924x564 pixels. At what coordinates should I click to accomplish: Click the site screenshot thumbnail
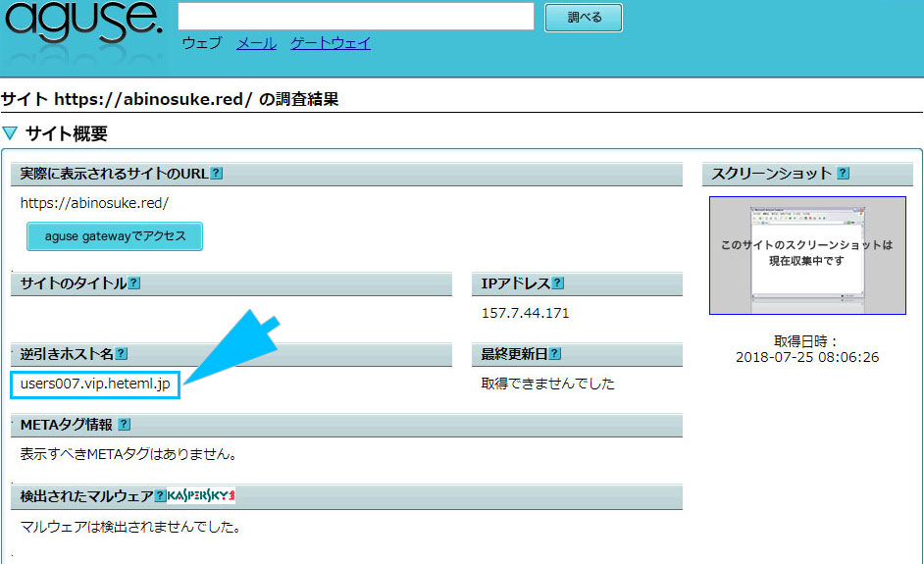tap(807, 255)
